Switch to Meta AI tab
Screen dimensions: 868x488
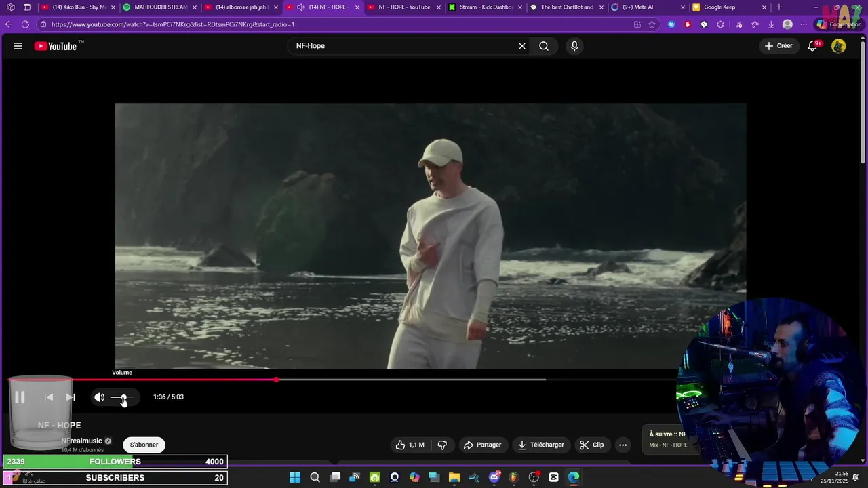648,7
